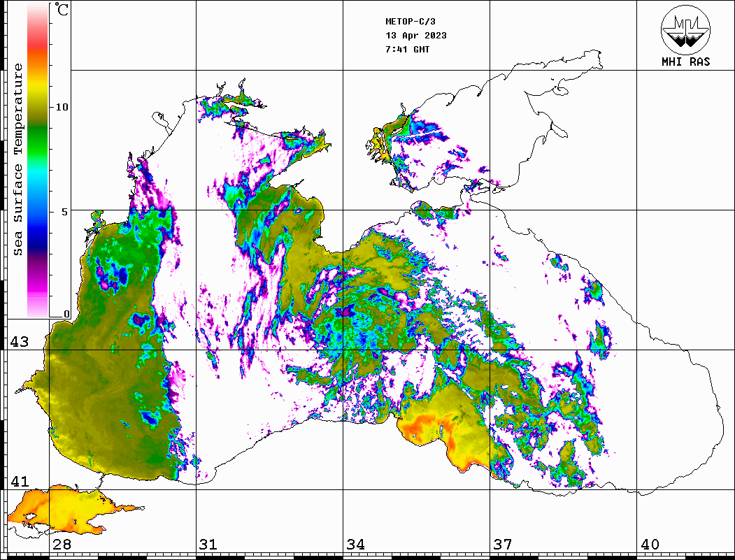Click the °C unit label

(x=62, y=9)
